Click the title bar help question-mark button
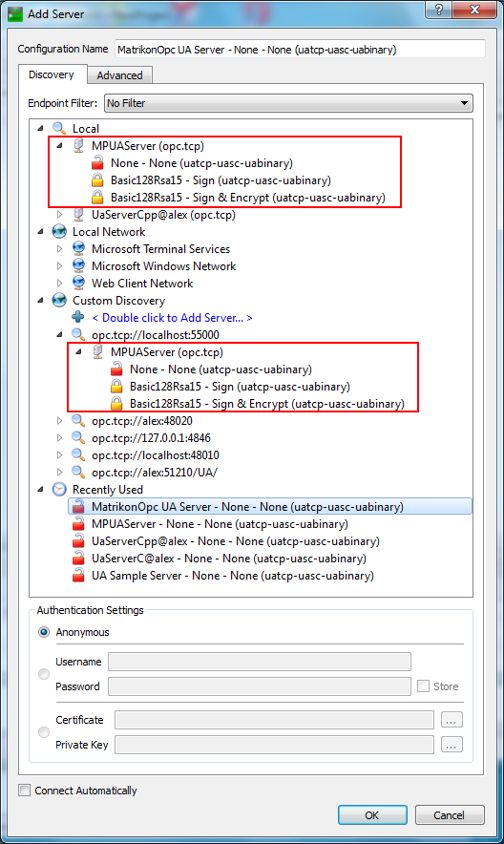 (x=439, y=10)
